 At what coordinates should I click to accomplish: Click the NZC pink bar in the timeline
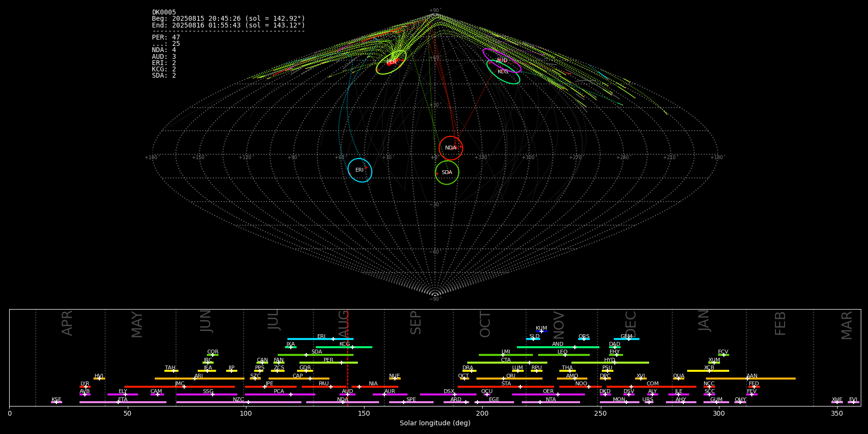pos(239,402)
